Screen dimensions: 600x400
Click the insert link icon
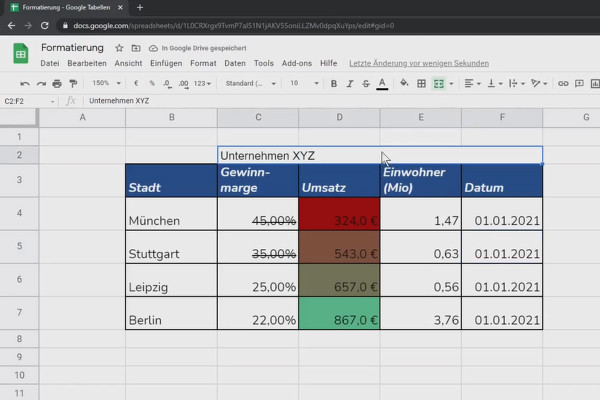pyautogui.click(x=563, y=83)
